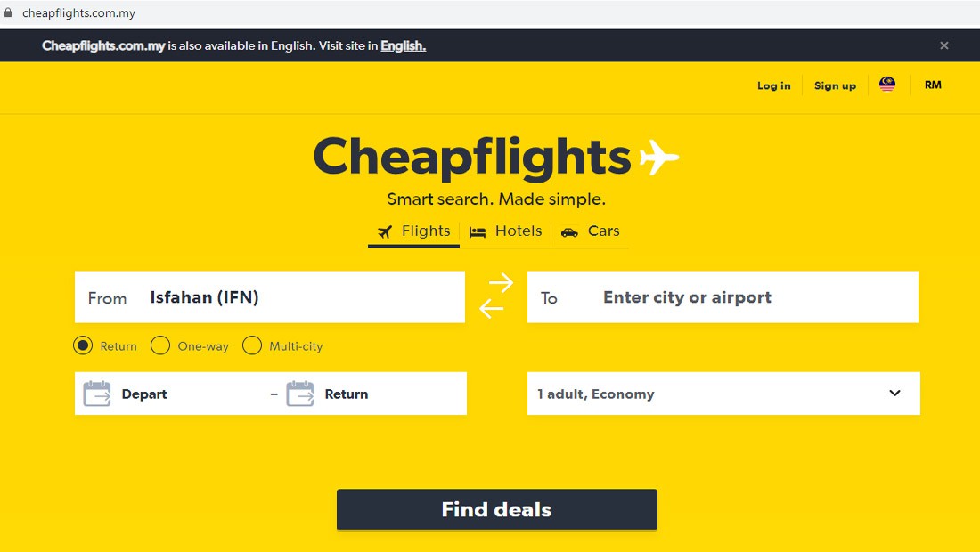Click the airplane icon beside Flights tab

[385, 231]
